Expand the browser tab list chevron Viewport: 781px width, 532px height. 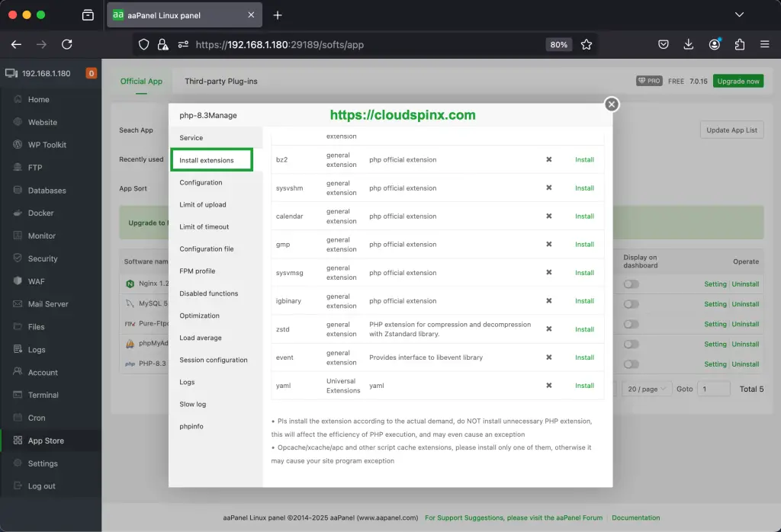[739, 14]
